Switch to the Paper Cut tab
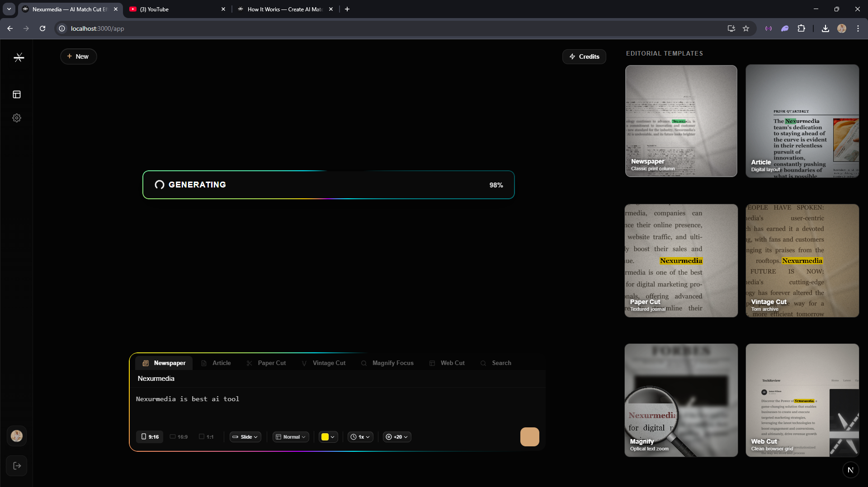 267,363
